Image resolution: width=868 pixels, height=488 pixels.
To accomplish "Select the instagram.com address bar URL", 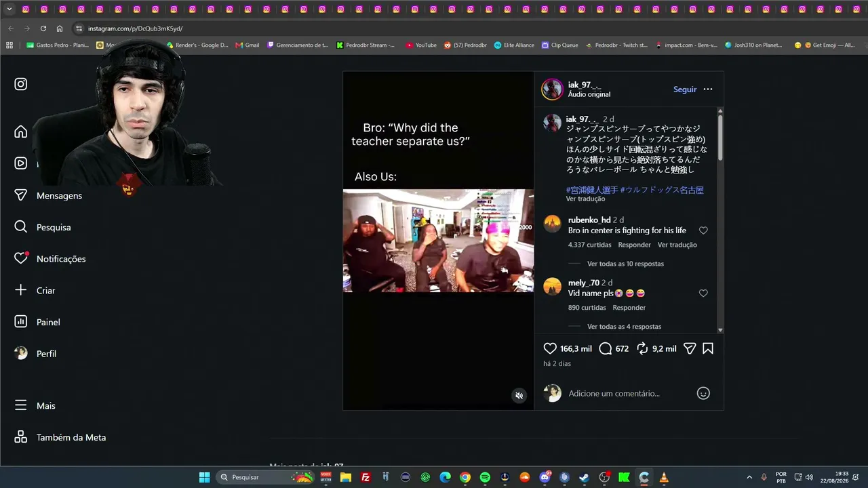I will [135, 28].
